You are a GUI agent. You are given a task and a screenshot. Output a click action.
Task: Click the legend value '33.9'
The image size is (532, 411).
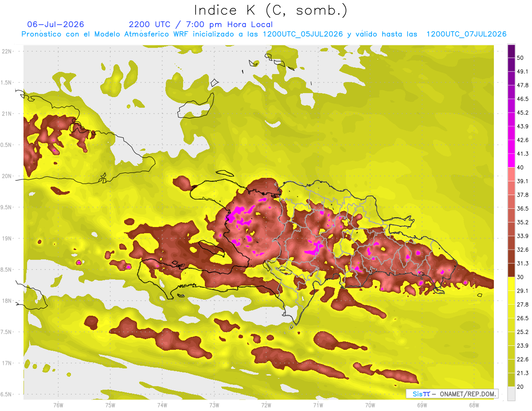[522, 236]
